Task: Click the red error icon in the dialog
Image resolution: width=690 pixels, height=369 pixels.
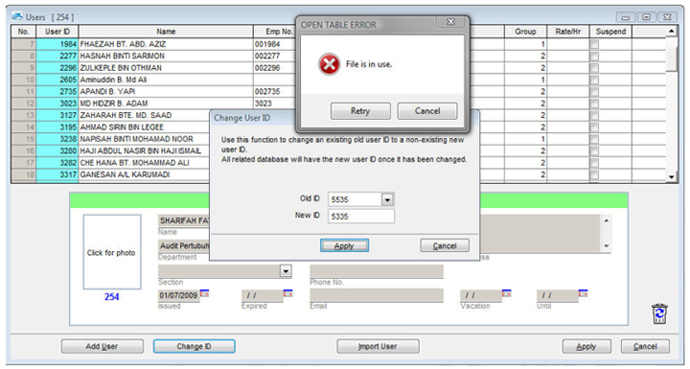Action: pos(329,65)
